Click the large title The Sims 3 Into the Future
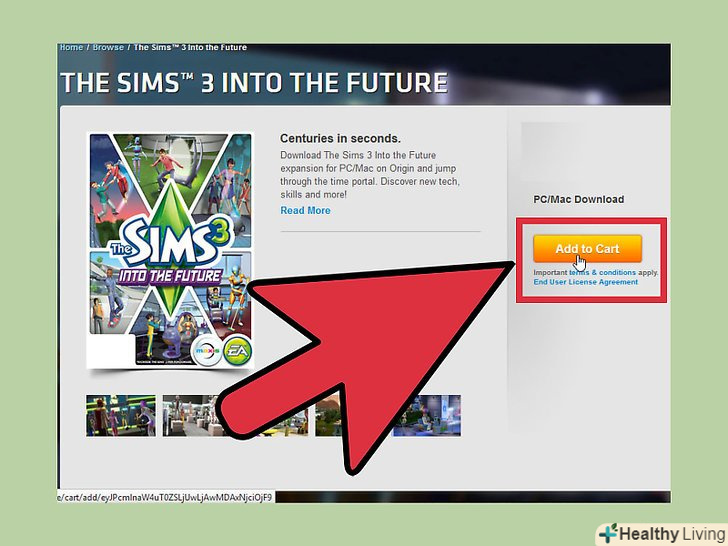The height and width of the screenshot is (546, 728). coord(254,83)
